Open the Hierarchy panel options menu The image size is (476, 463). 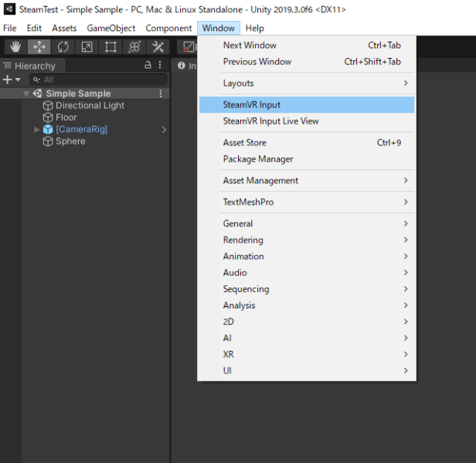click(160, 65)
